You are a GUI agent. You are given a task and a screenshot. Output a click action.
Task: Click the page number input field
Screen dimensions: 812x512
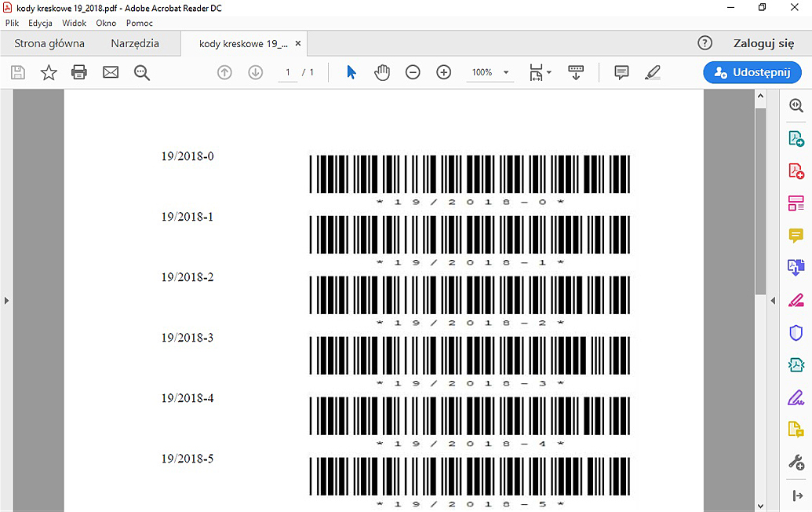(x=288, y=72)
